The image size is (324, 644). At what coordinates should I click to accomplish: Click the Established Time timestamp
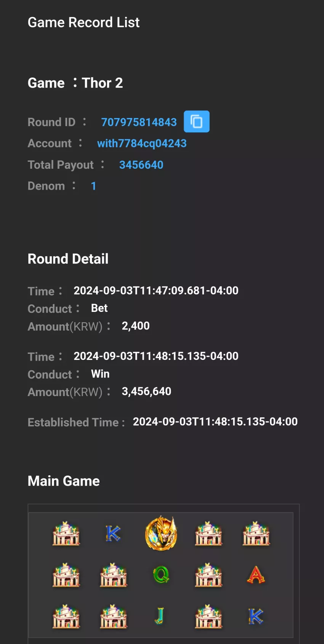215,422
